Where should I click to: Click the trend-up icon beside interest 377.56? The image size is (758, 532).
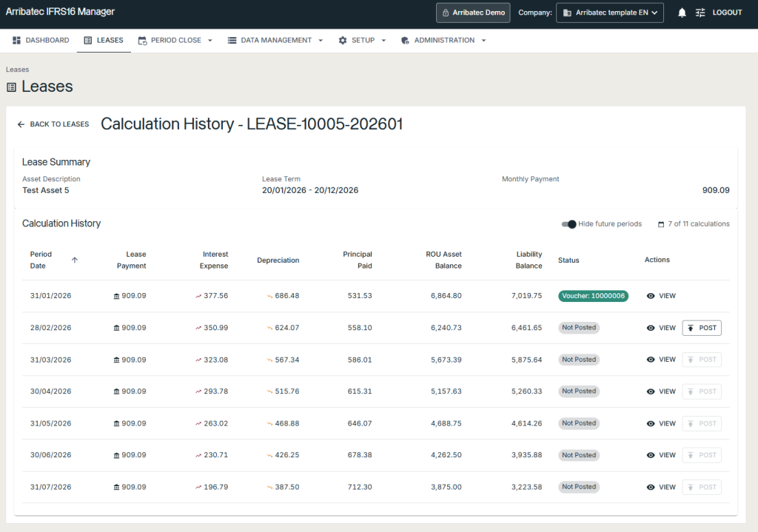click(198, 296)
